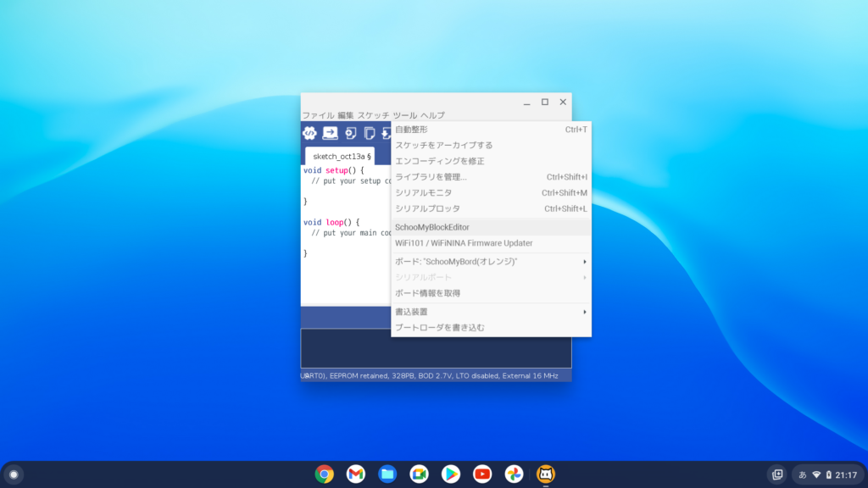Choose ブートローダを書き込む

[491, 328]
